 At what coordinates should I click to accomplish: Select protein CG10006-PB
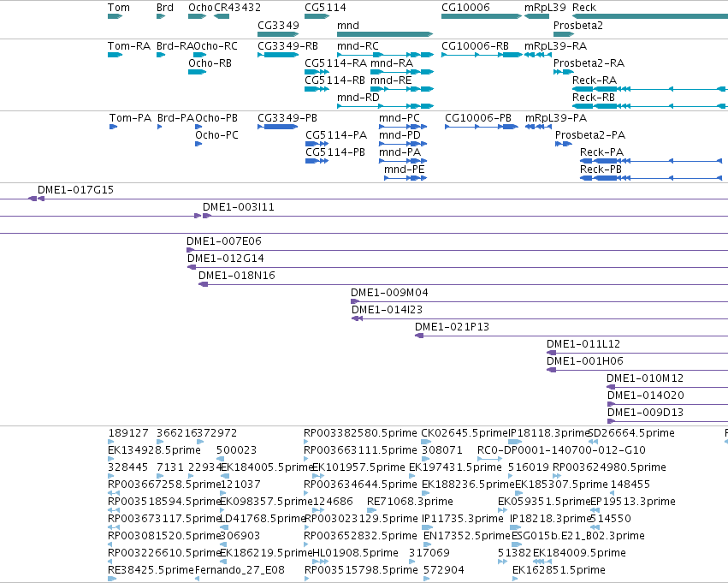coord(482,127)
